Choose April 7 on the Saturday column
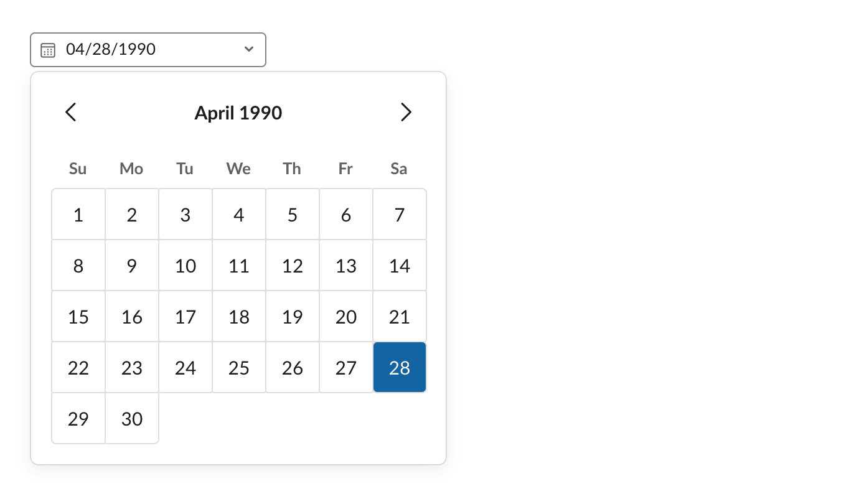 point(399,214)
